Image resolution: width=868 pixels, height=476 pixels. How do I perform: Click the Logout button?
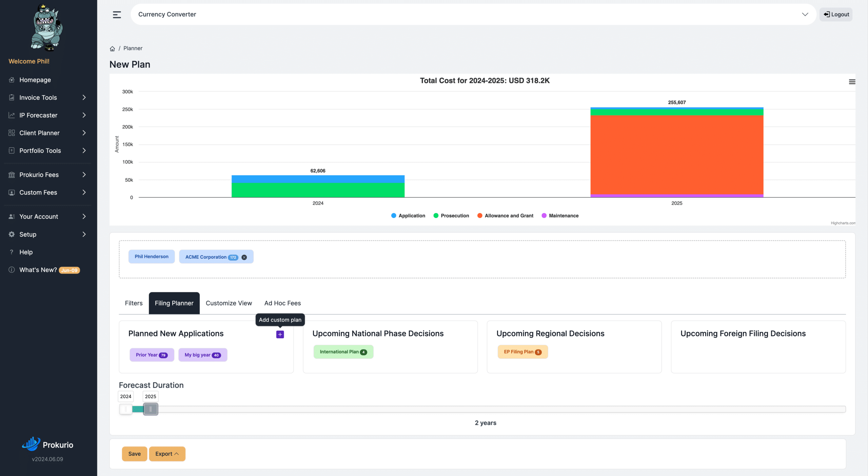tap(836, 14)
